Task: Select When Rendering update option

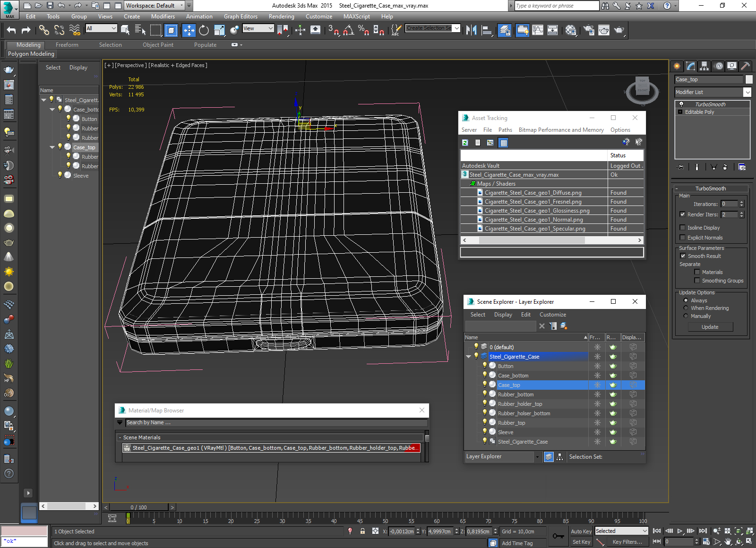Action: point(686,308)
